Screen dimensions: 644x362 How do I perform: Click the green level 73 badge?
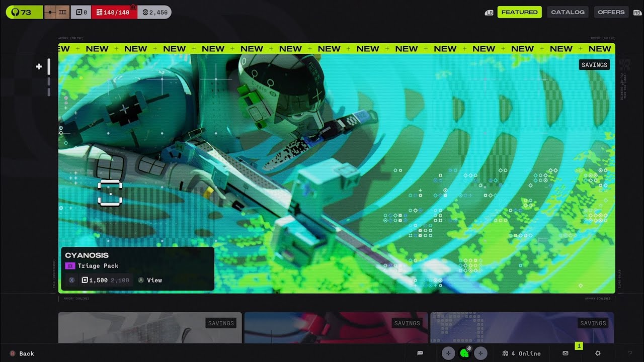tap(24, 12)
